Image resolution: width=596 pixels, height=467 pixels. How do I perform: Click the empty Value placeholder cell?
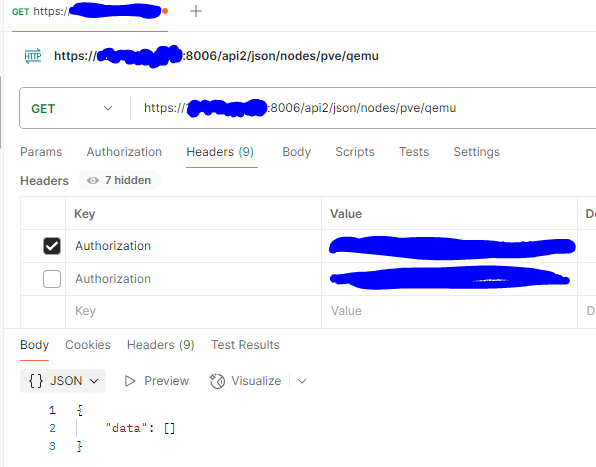tap(449, 311)
